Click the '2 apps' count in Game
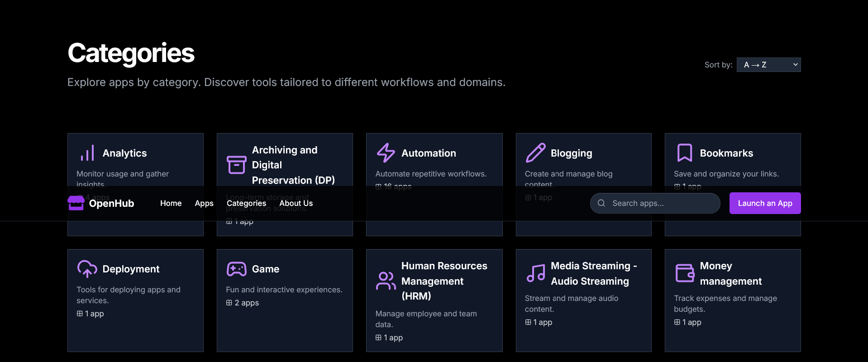 click(247, 303)
